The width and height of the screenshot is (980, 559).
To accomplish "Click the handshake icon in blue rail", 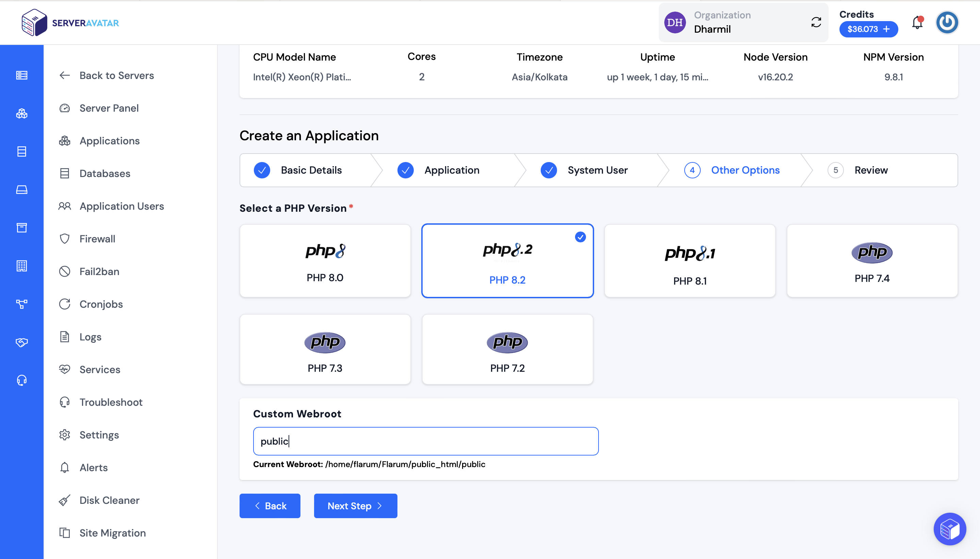I will point(22,342).
